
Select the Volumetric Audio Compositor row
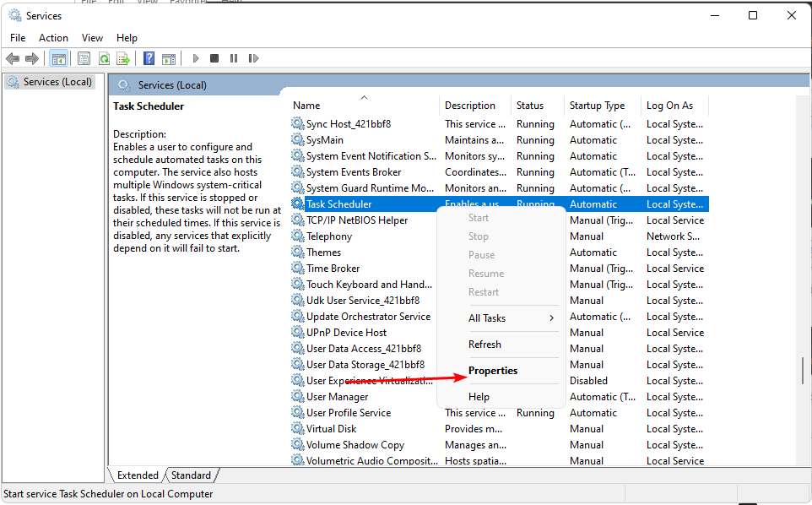(499, 460)
